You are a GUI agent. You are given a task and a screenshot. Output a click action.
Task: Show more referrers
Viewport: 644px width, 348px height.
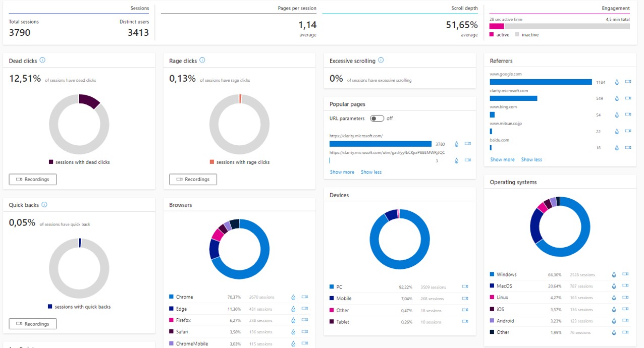click(x=503, y=159)
